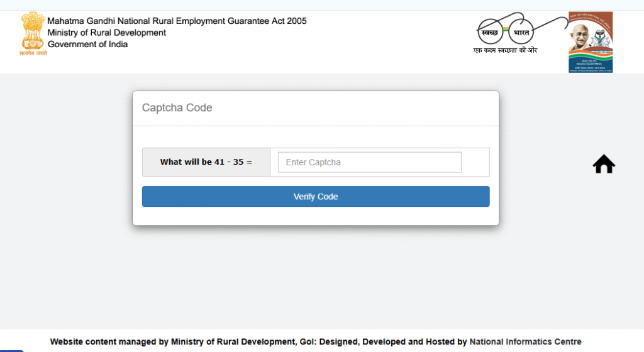The height and width of the screenshot is (352, 644).
Task: Click the Mahatma Gandhi NREGA poster image
Action: click(590, 42)
